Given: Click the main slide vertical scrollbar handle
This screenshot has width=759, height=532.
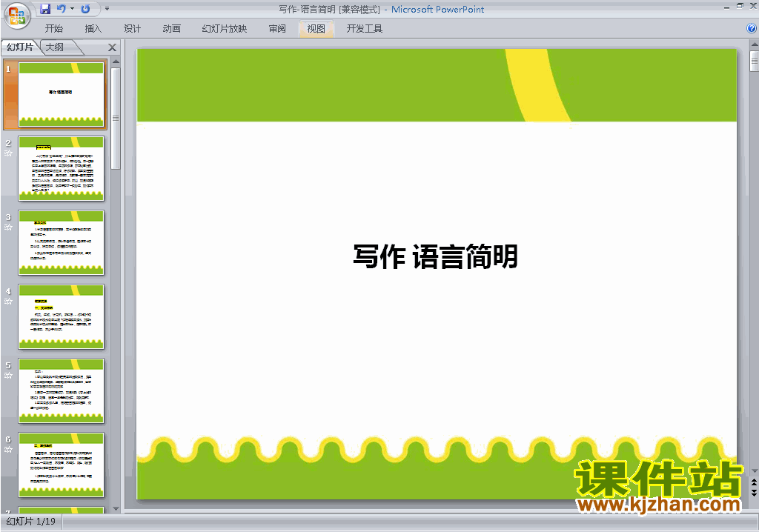Looking at the screenshot, I should pyautogui.click(x=754, y=61).
